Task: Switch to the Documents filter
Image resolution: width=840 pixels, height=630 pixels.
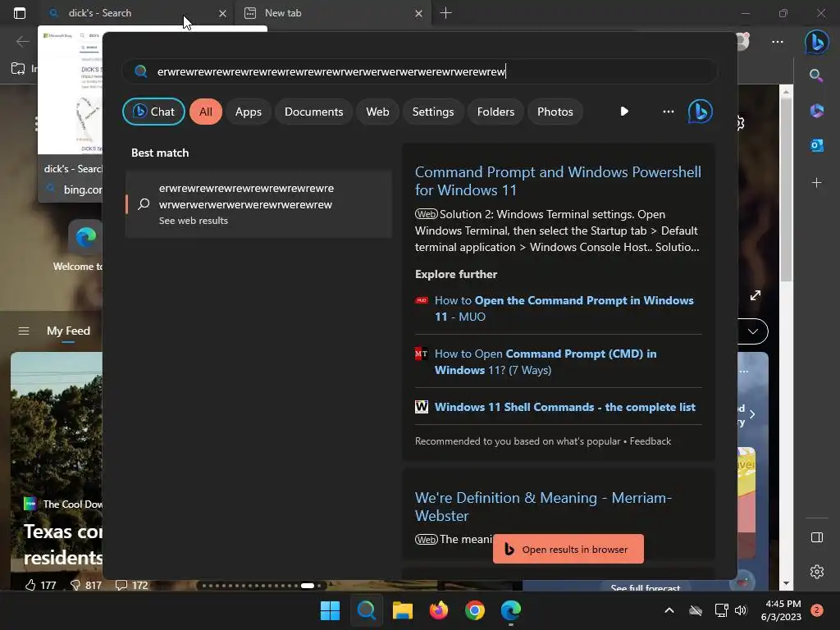Action: point(313,112)
